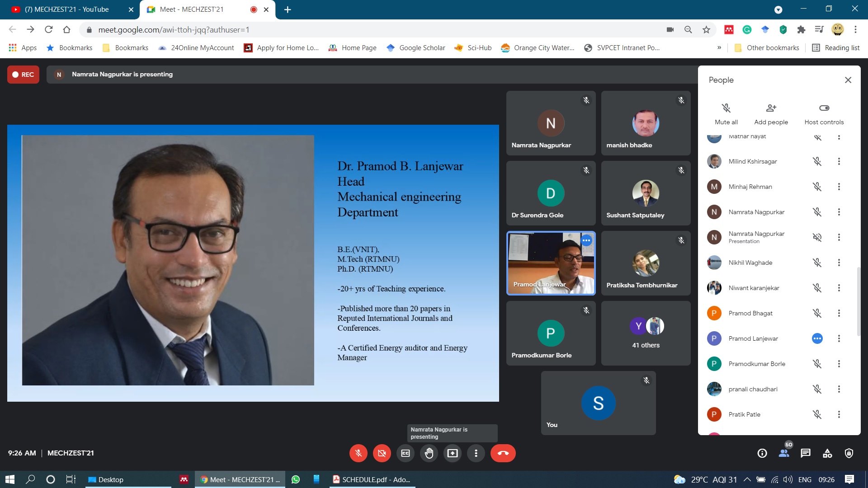
Task: Open options menu for Minhaj Rehman
Action: pyautogui.click(x=839, y=187)
